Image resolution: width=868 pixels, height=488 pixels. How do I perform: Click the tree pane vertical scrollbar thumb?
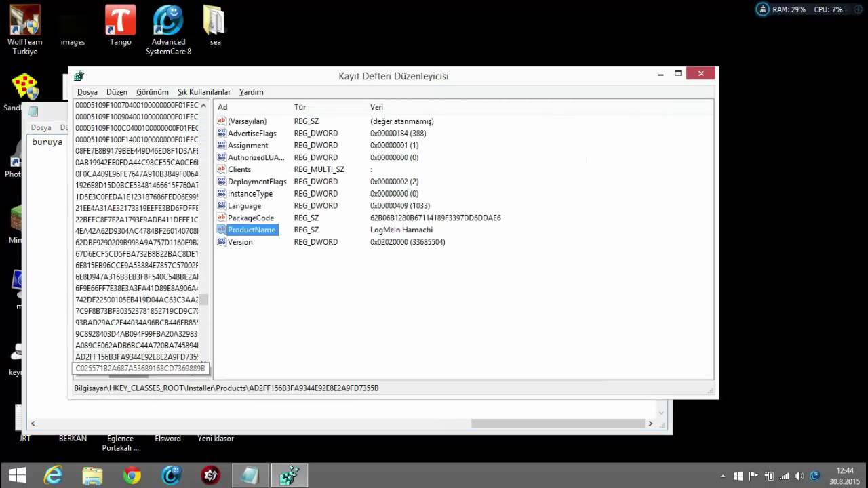(x=204, y=300)
